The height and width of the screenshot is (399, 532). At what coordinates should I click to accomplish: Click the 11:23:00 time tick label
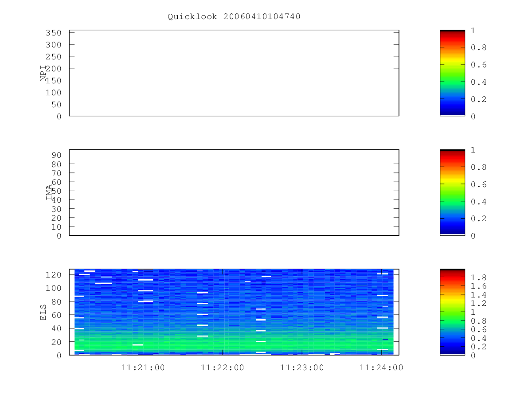click(x=301, y=368)
